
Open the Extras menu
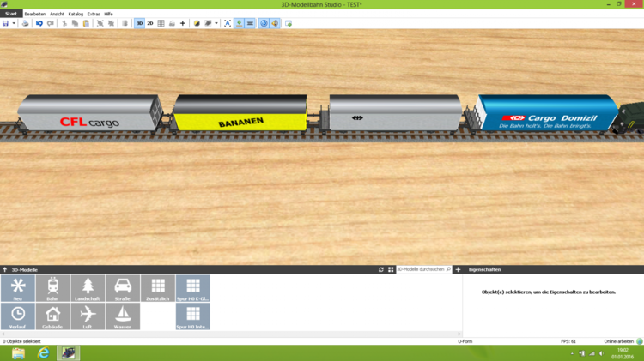tap(94, 14)
